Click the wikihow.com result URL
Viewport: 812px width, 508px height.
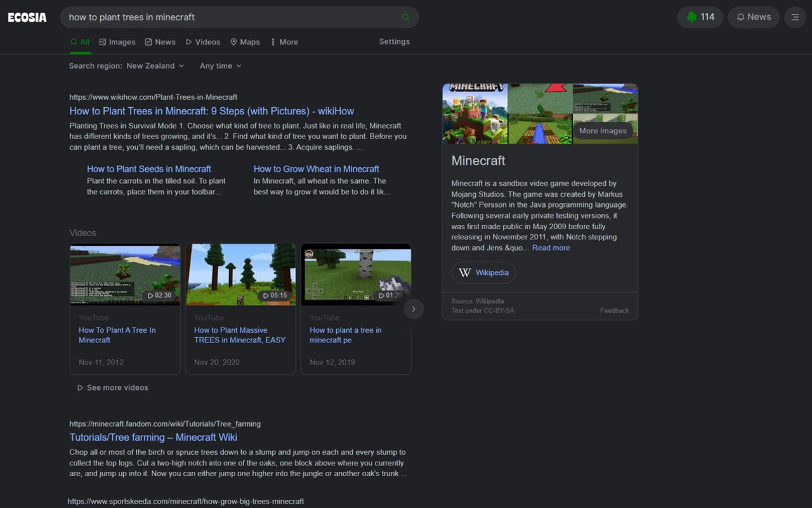pyautogui.click(x=154, y=97)
